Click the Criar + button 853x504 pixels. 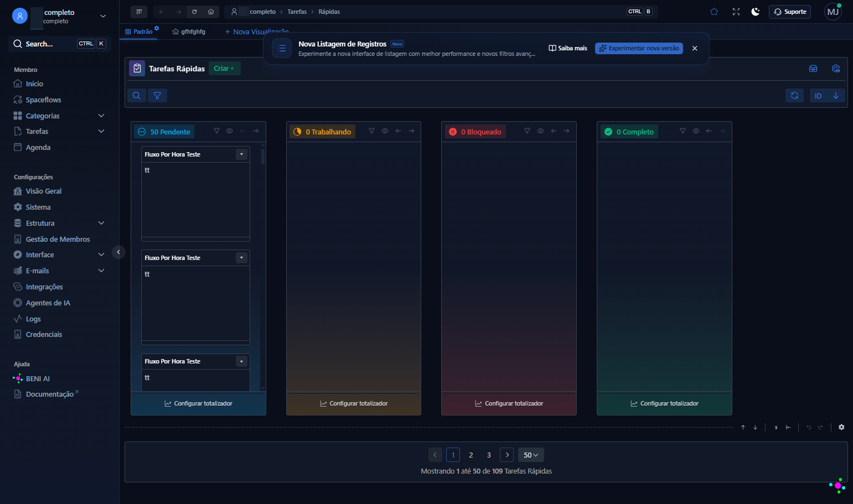click(x=224, y=69)
